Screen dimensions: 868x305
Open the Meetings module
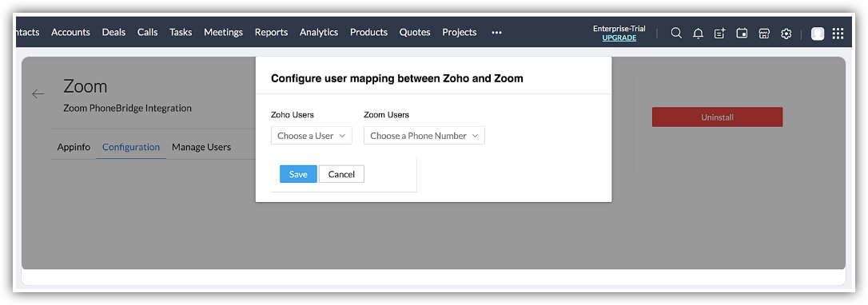click(223, 32)
